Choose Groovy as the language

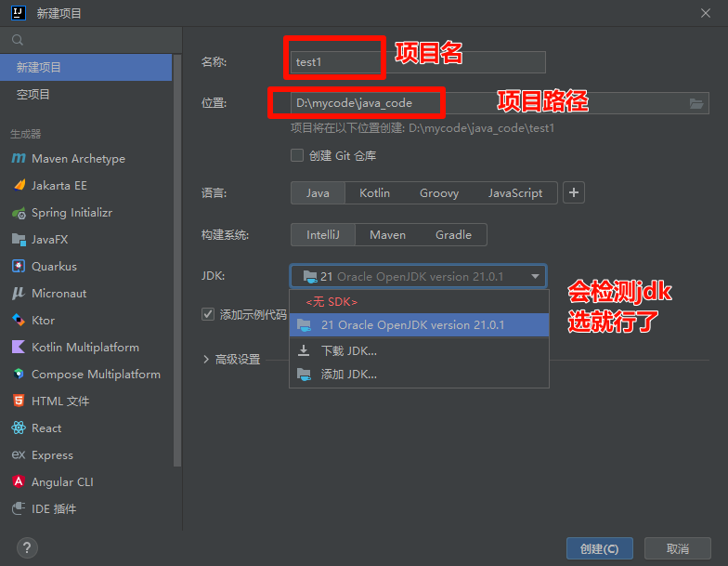click(439, 193)
